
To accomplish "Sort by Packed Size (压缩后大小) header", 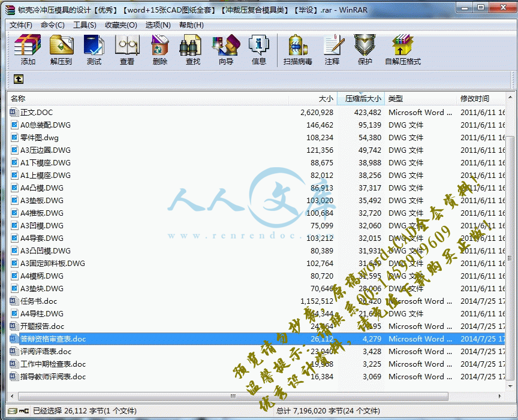I will coord(360,98).
